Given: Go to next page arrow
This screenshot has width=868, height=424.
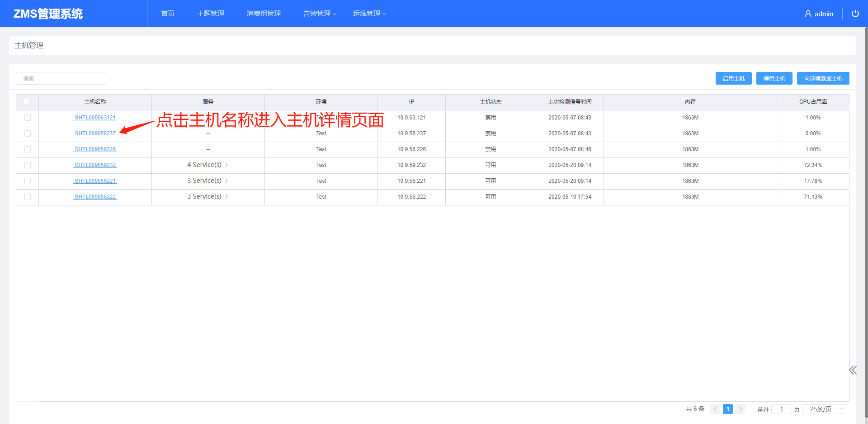Looking at the screenshot, I should pos(741,409).
